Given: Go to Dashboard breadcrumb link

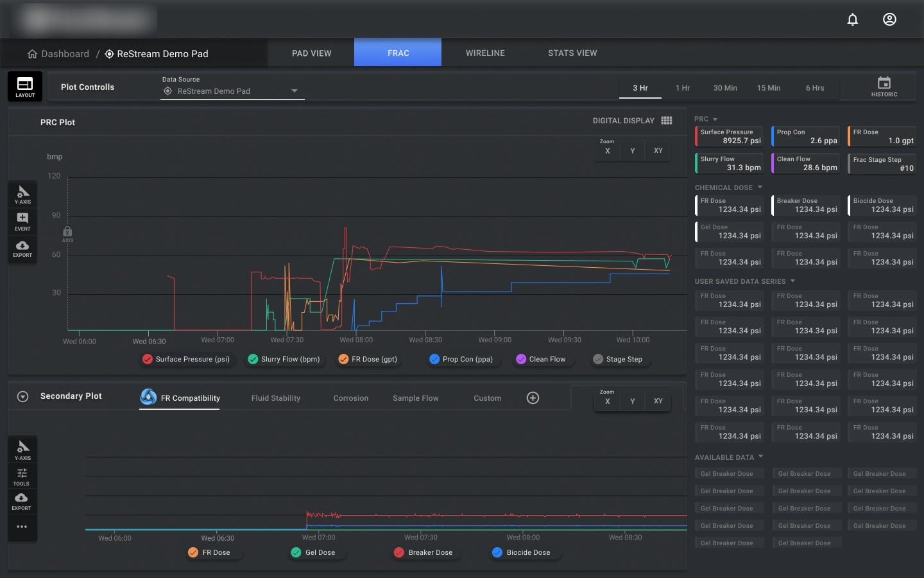Looking at the screenshot, I should coord(65,54).
